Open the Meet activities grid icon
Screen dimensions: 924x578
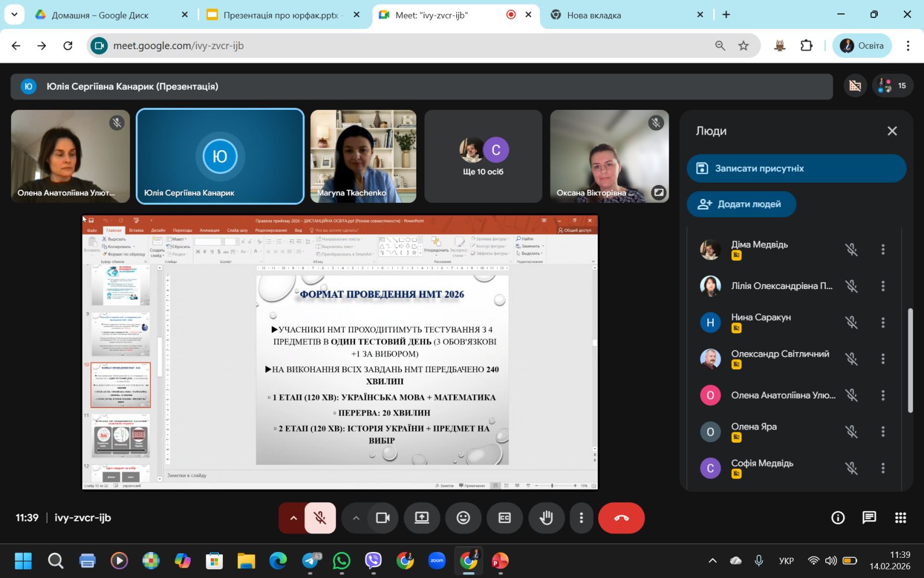(x=900, y=518)
